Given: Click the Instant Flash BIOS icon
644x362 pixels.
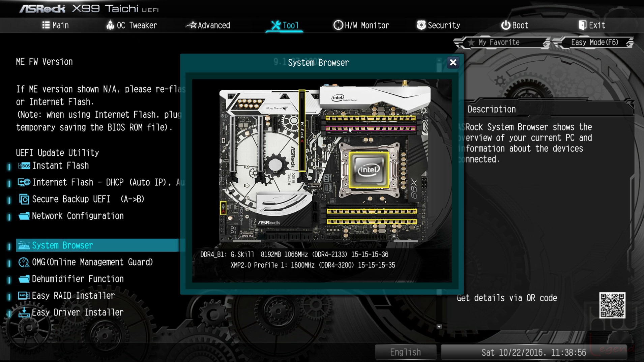Looking at the screenshot, I should [x=24, y=166].
